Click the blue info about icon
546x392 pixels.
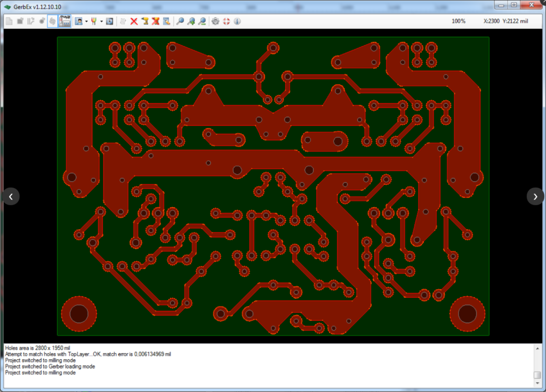point(237,21)
